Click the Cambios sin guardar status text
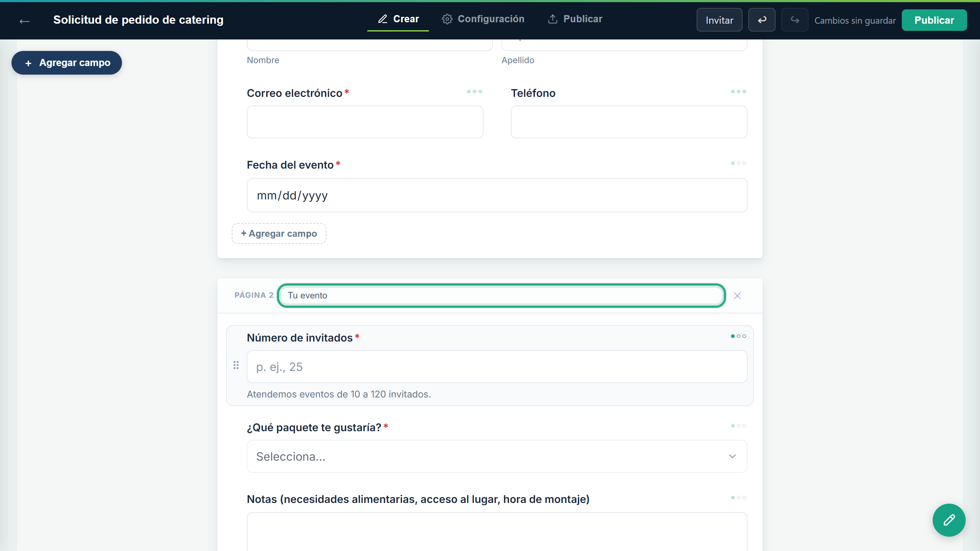Screen dimensions: 980x551 pos(855,20)
